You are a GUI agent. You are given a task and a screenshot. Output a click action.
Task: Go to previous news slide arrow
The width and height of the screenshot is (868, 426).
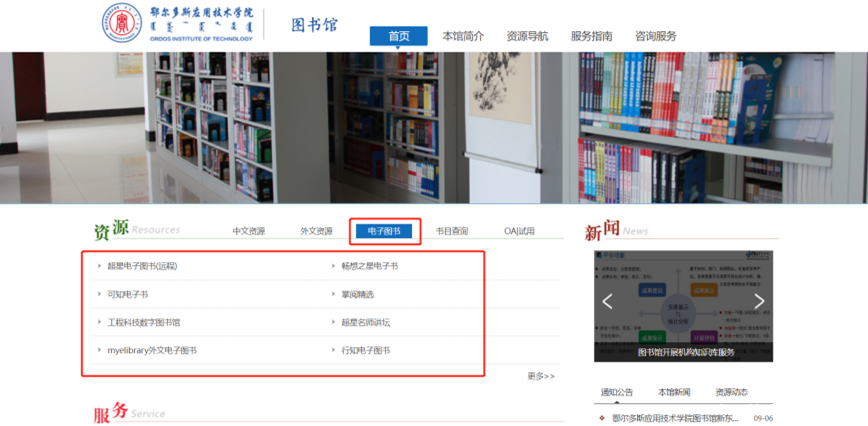607,301
